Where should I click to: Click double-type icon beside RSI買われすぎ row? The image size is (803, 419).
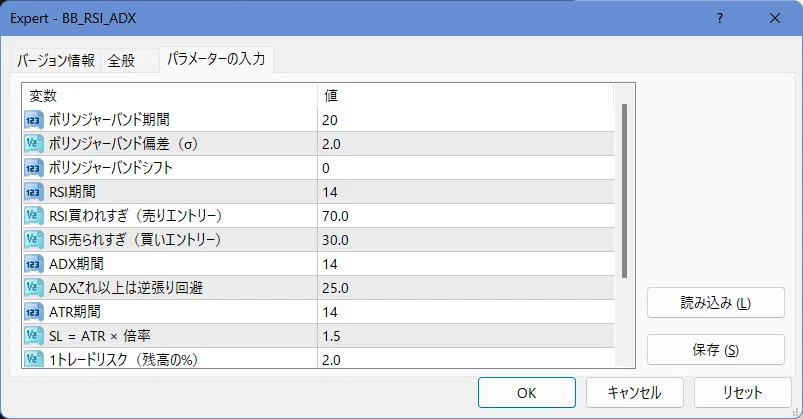(x=33, y=216)
